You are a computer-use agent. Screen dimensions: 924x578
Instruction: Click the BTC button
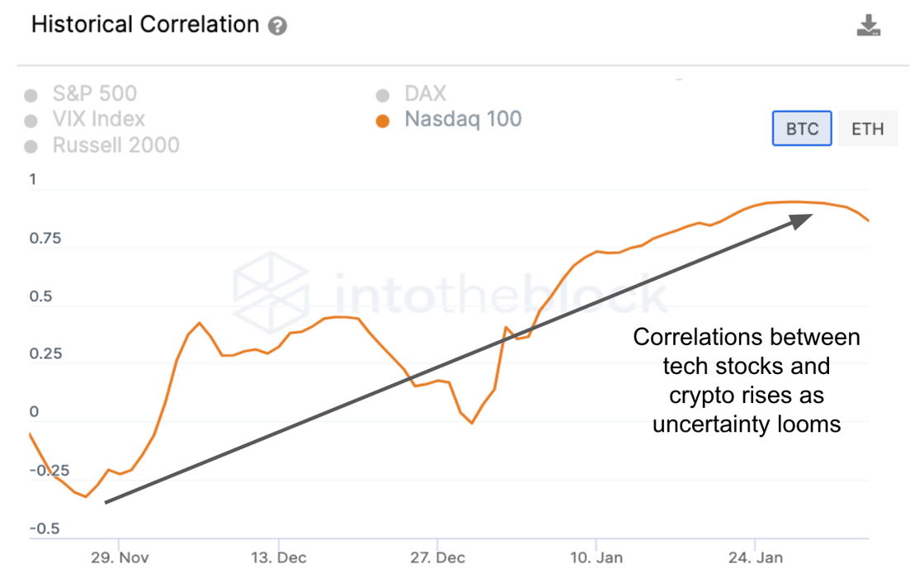tap(801, 128)
